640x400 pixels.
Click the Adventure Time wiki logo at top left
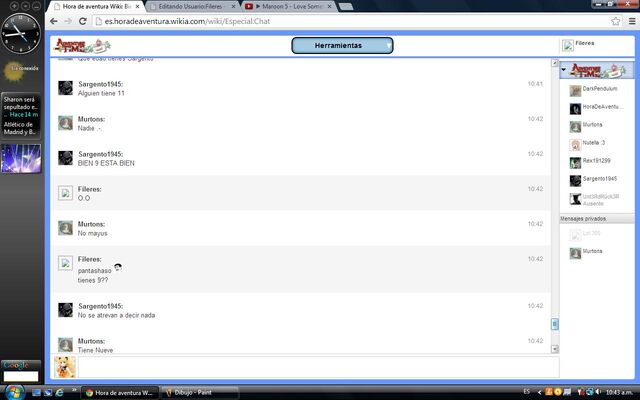82,46
